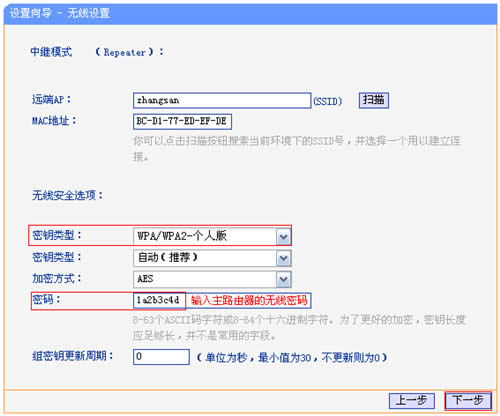Expand the 自动（推荐）key type dropdown
The image size is (500, 416).
click(212, 258)
